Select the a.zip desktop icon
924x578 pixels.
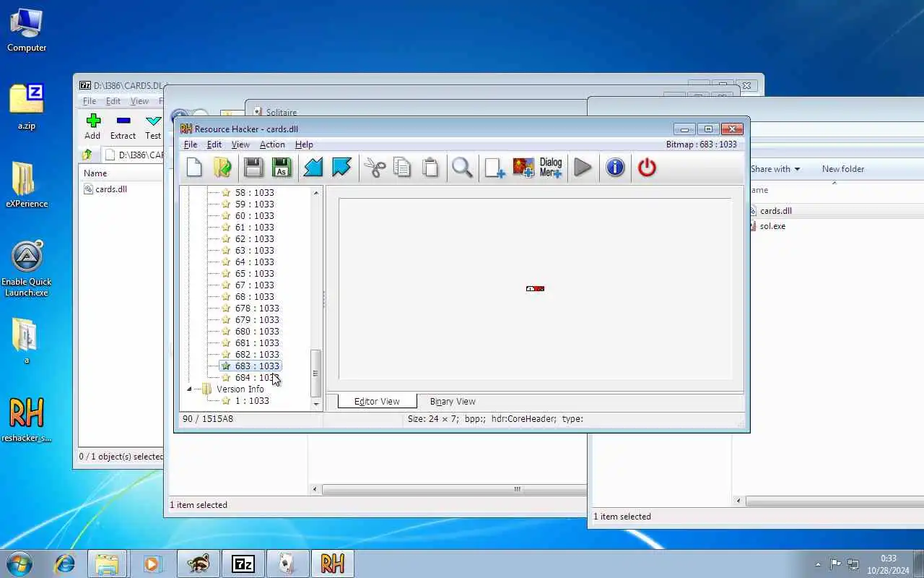coord(27,107)
